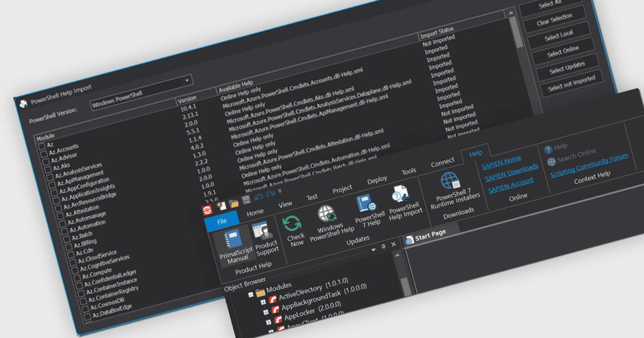Image resolution: width=644 pixels, height=338 pixels.
Task: Pin the Object Browser panel
Action: (383, 247)
